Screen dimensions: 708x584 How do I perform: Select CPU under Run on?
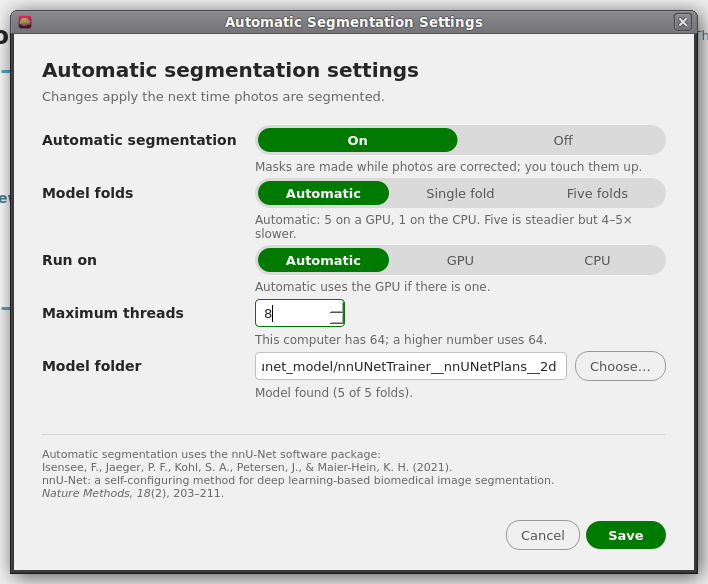[596, 260]
